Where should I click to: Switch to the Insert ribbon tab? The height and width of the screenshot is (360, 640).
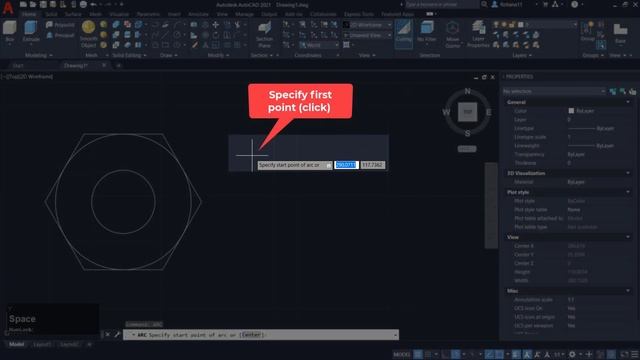[x=174, y=14]
